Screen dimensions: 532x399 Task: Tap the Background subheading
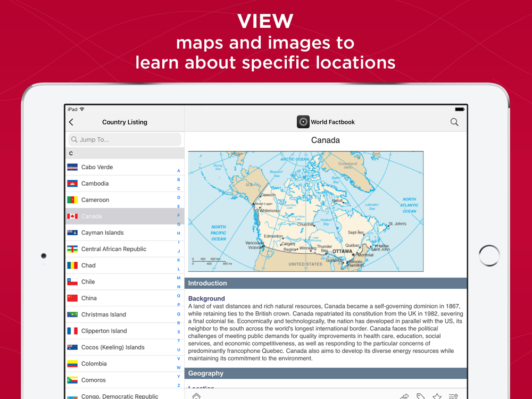pyautogui.click(x=206, y=298)
